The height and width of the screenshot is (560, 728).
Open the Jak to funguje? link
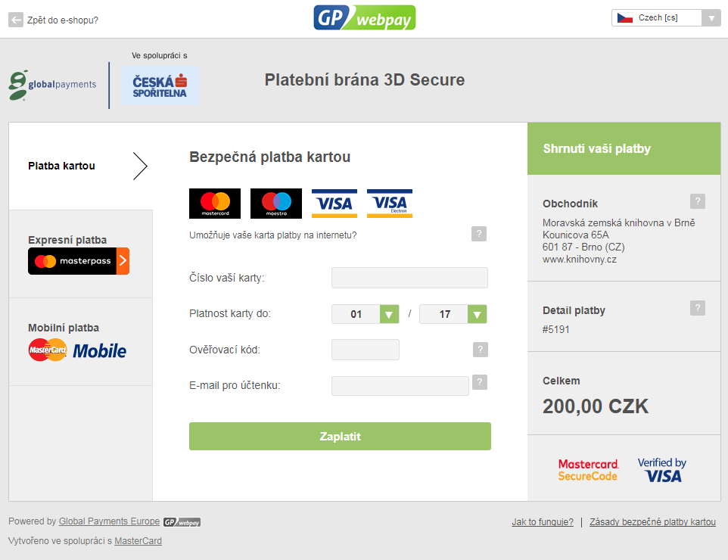(543, 522)
